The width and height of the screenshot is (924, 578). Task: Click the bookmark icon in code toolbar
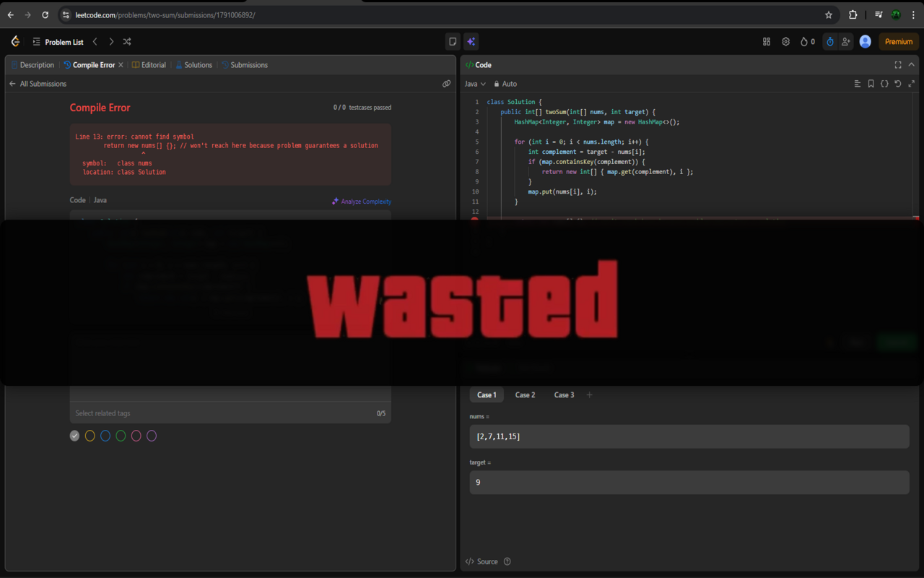871,84
